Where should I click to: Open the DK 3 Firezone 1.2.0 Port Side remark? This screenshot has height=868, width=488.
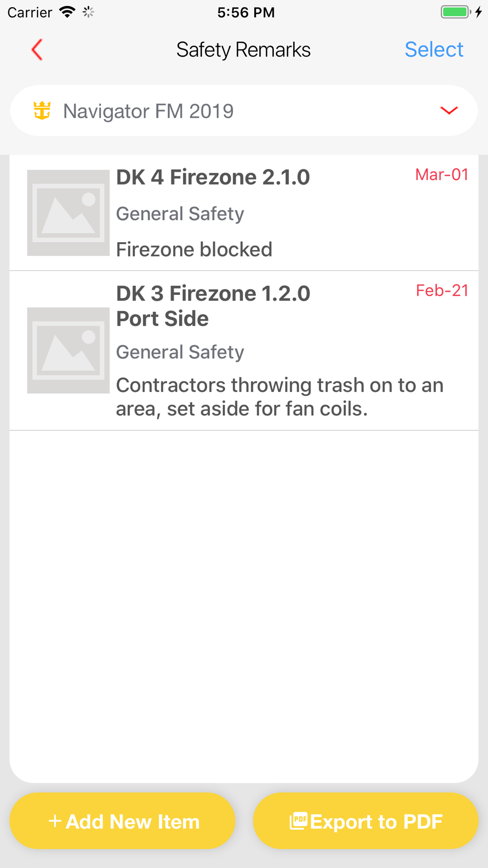coord(244,351)
